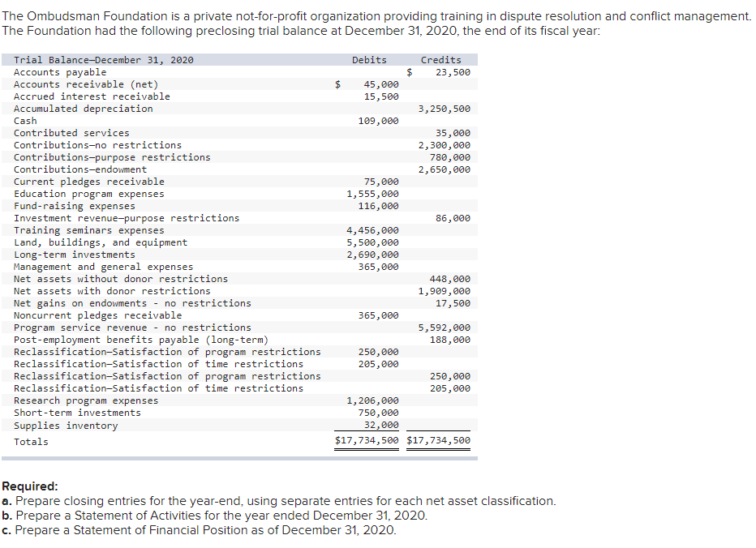Screen dimensions: 756x548
Task: Select the 'Cash' row label
Action: [25, 121]
